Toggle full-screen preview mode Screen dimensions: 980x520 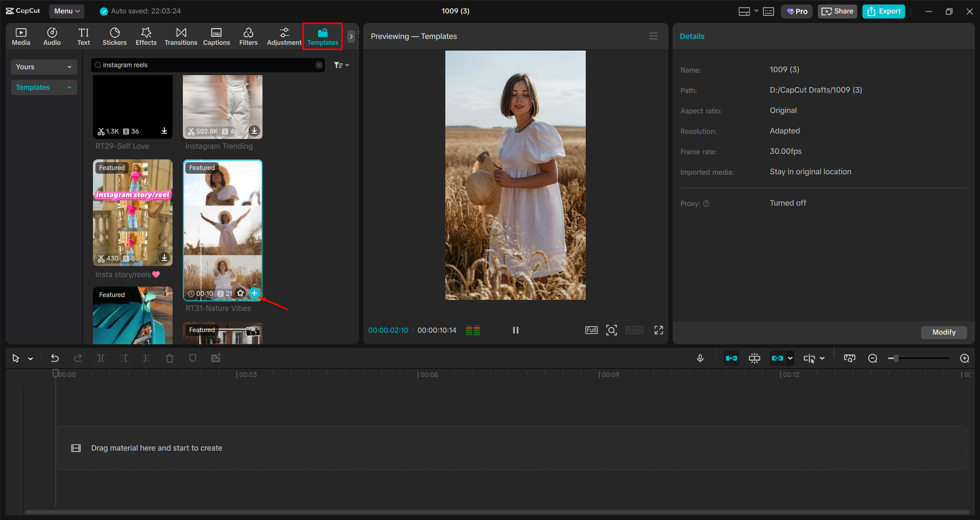coord(658,330)
